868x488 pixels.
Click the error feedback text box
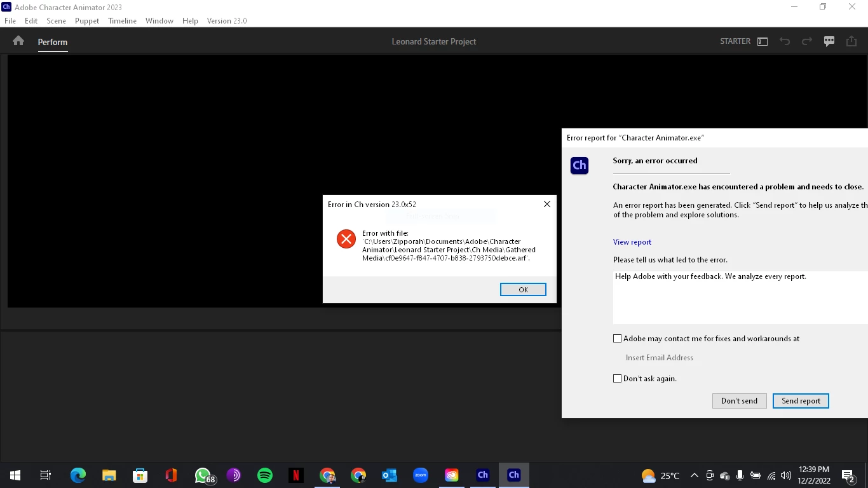[740, 297]
